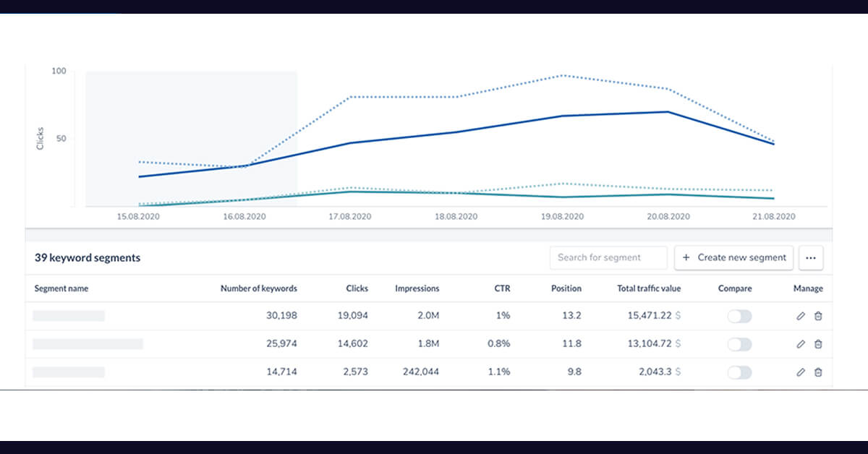Toggle Compare for the 19,094 clicks segment
Screen dimensions: 868x454
coord(739,316)
